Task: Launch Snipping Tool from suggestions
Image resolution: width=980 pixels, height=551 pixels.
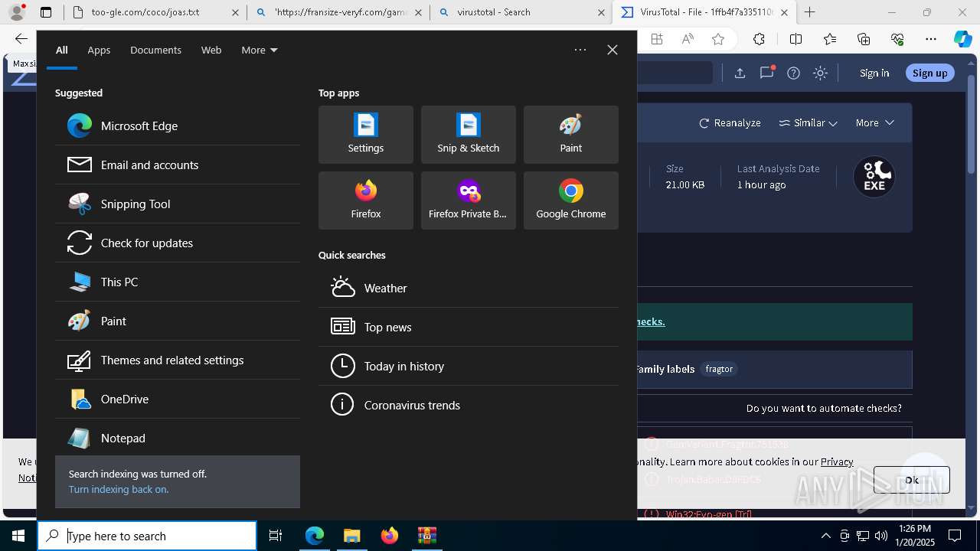Action: tap(178, 204)
